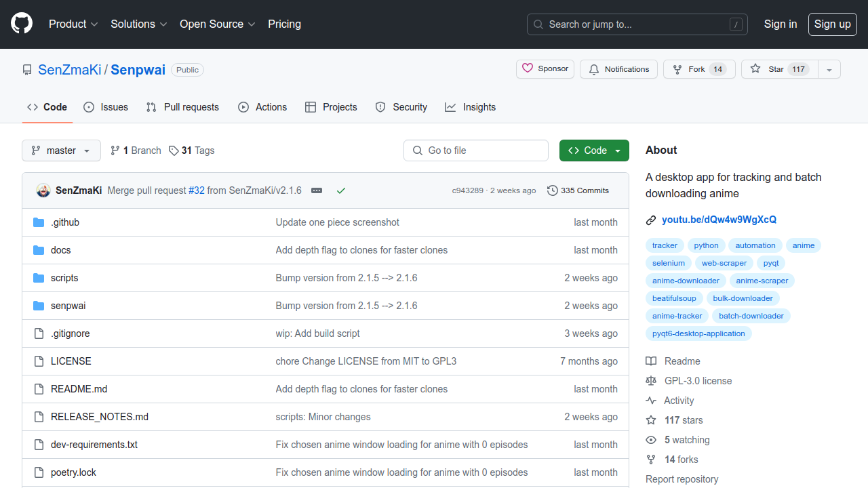
Task: Click the file icon beside dev-requirements.txt
Action: click(x=39, y=445)
